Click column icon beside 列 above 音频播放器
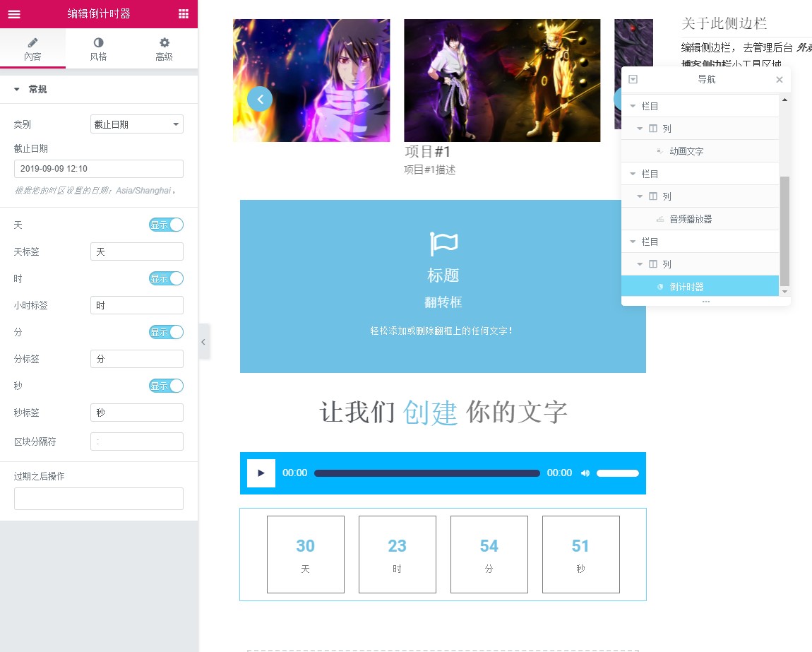 pos(653,196)
